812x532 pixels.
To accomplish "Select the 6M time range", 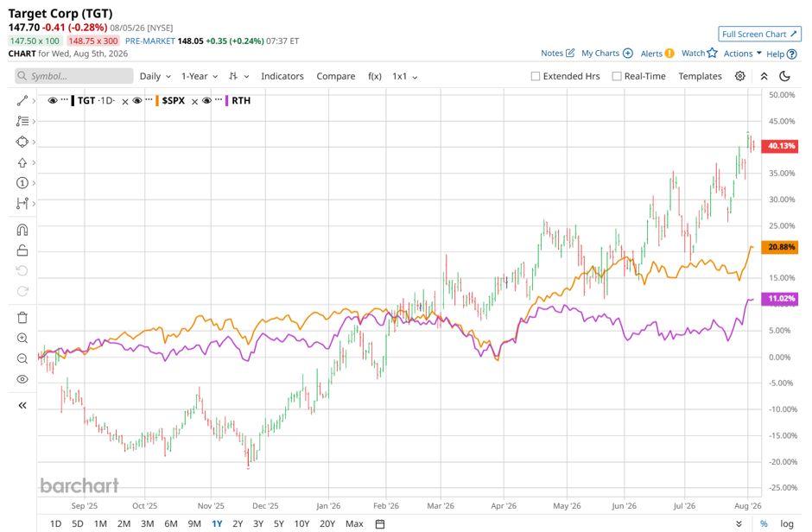I will pos(171,523).
